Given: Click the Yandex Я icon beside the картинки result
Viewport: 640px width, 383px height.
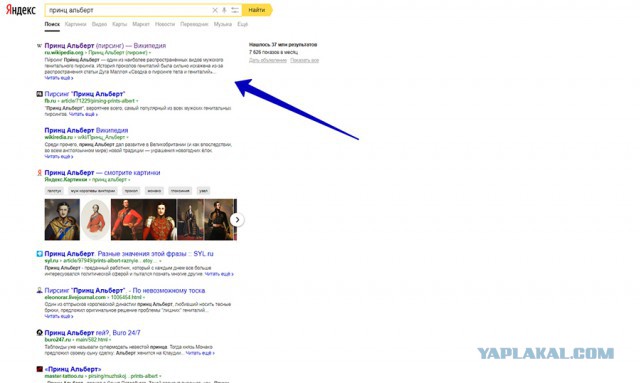Looking at the screenshot, I should pos(39,173).
